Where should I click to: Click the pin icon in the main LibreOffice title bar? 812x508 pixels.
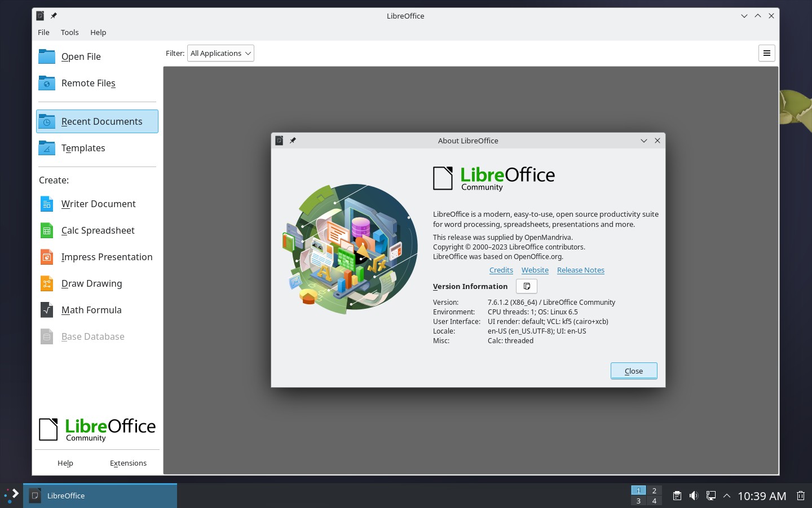54,16
